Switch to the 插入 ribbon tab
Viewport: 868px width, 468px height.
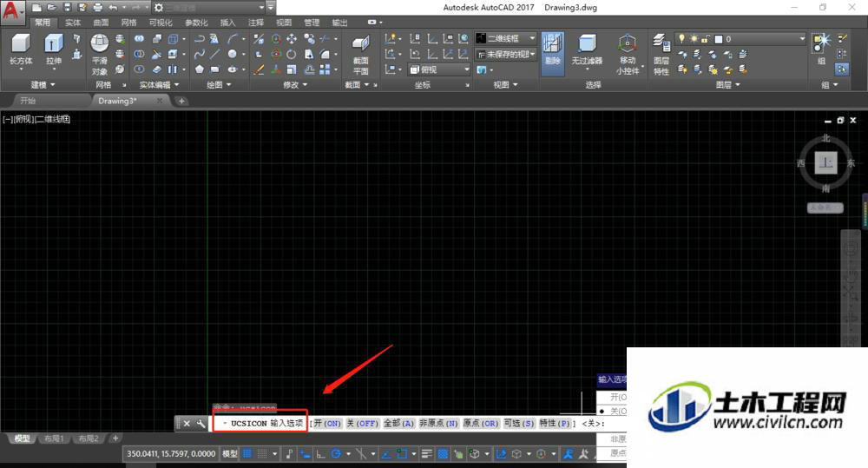pyautogui.click(x=227, y=23)
